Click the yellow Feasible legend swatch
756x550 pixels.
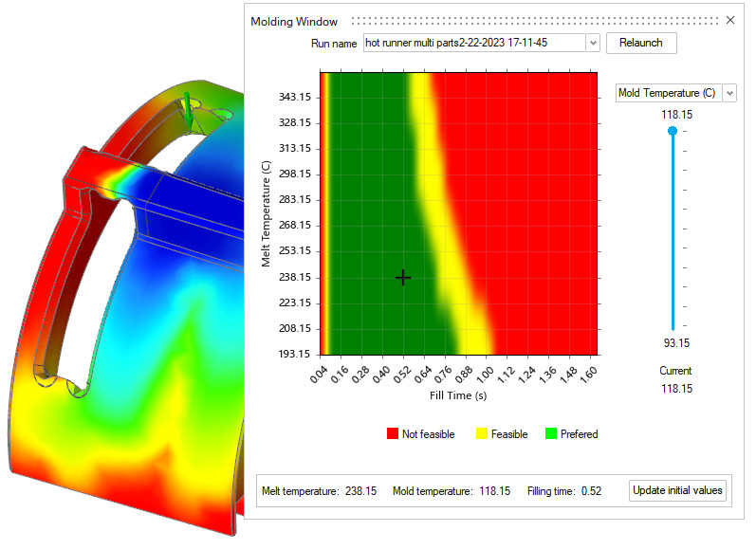point(481,434)
